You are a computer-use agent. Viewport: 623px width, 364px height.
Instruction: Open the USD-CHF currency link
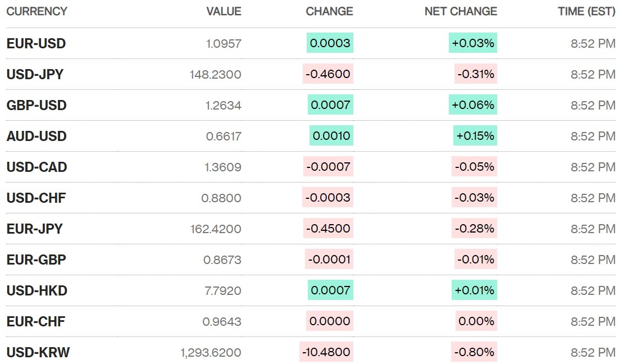coord(37,198)
